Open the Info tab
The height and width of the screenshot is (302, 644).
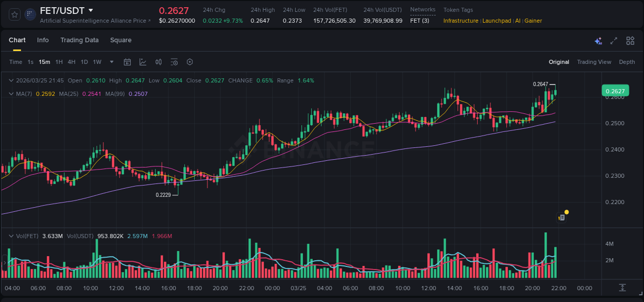pyautogui.click(x=43, y=40)
